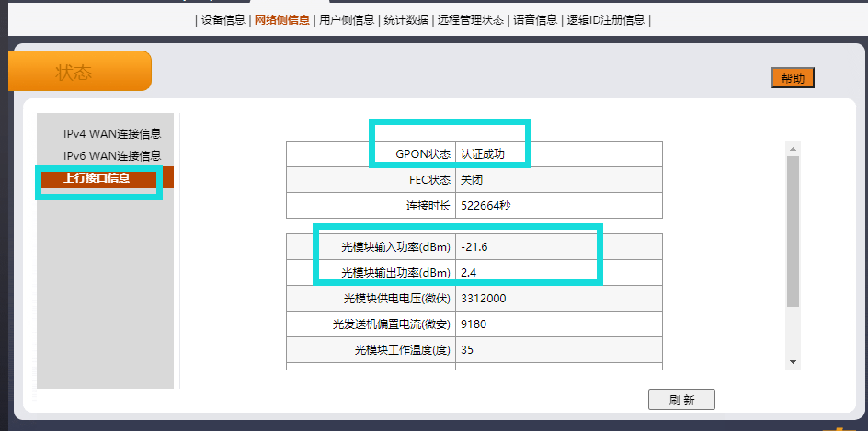Click the input power value -21.6
This screenshot has height=431, width=868.
point(474,247)
